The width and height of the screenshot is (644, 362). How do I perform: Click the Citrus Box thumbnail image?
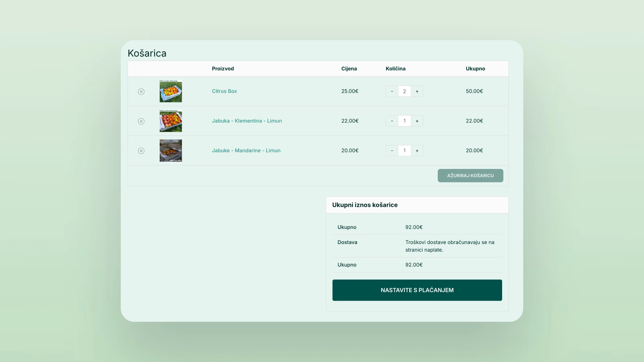point(171,91)
